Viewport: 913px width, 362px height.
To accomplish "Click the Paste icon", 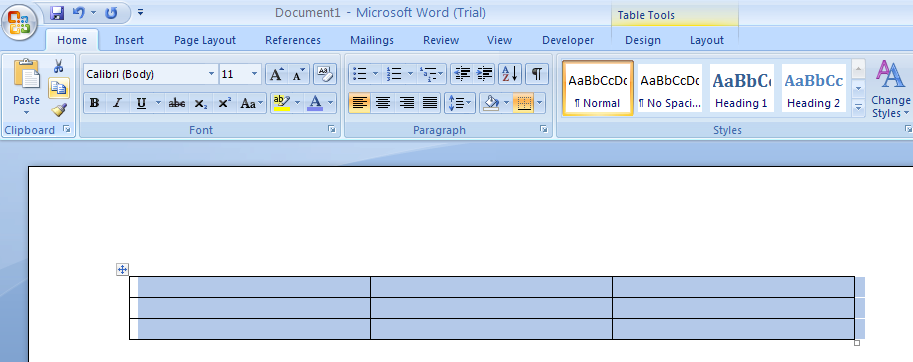I will click(x=27, y=74).
